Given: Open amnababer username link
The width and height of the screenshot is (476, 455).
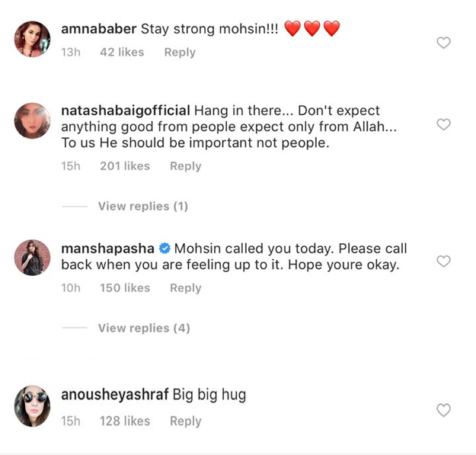Looking at the screenshot, I should [x=98, y=29].
